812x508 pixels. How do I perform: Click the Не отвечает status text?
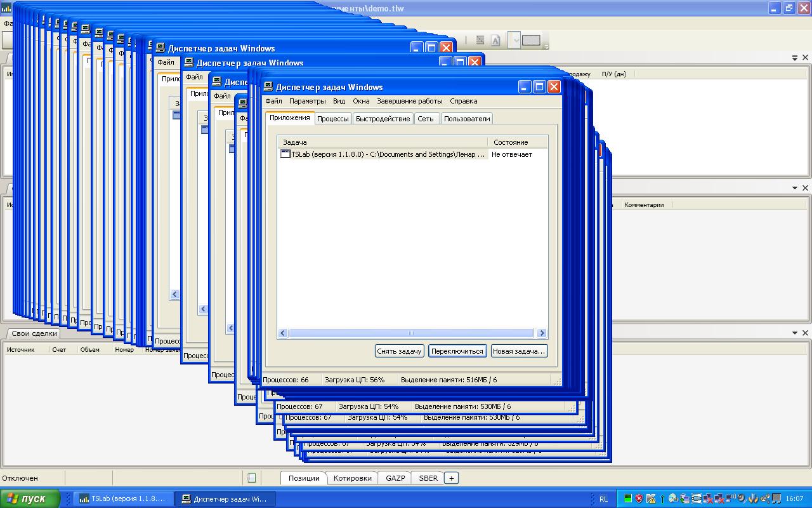511,154
